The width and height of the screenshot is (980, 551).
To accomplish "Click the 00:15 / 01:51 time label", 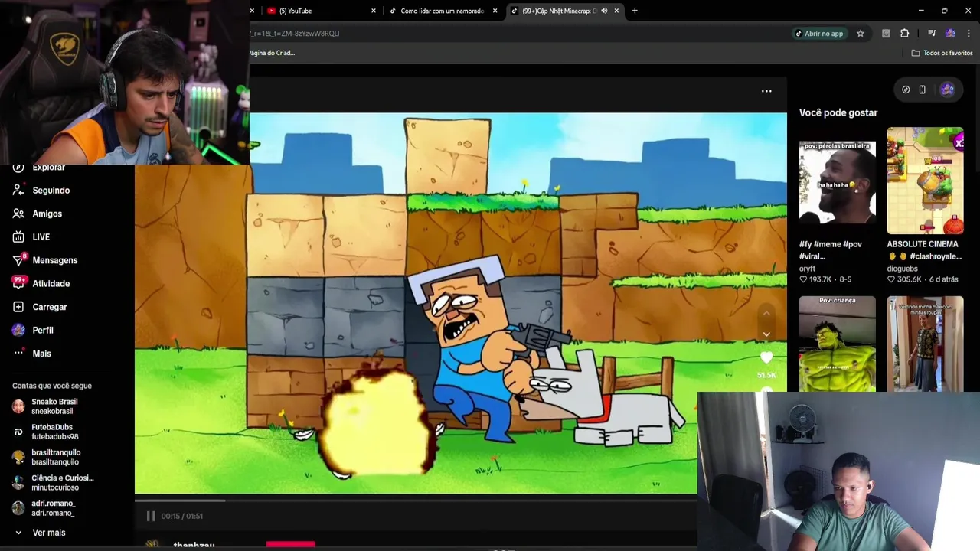I will coord(181,516).
